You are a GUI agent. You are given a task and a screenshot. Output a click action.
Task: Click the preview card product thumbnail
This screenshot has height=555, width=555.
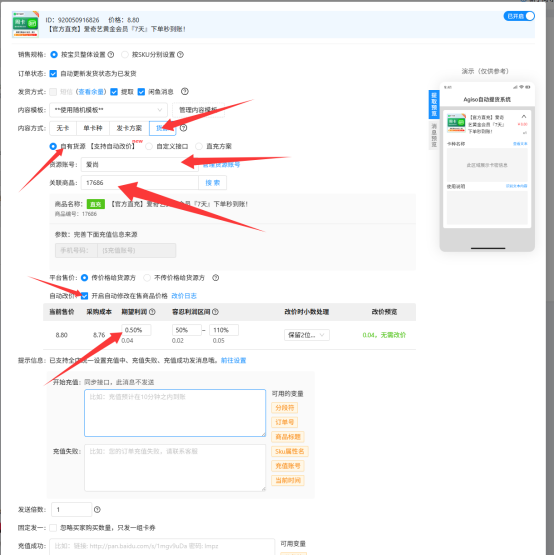point(456,123)
